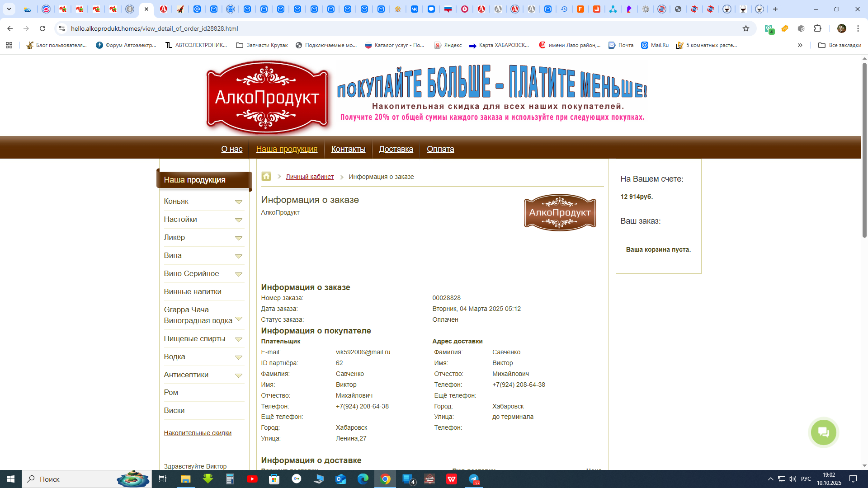
Task: Click the browser reload button
Action: 42,28
